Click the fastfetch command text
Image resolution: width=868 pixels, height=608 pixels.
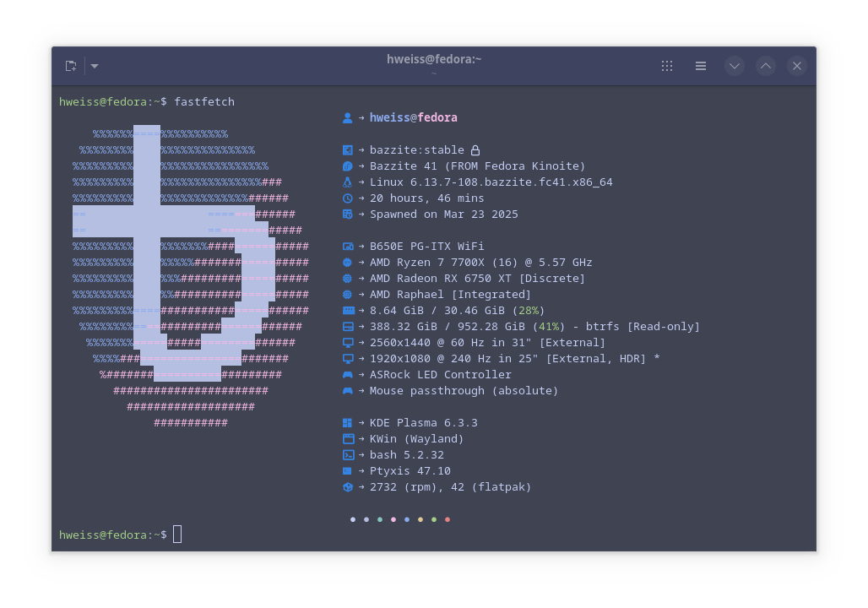pos(204,102)
